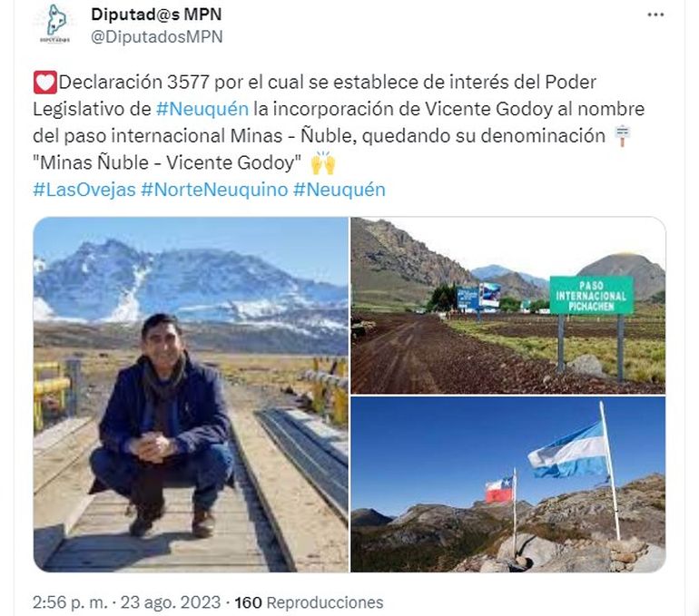Click the red heart emoji in tweet
The width and height of the screenshot is (699, 616).
45,83
